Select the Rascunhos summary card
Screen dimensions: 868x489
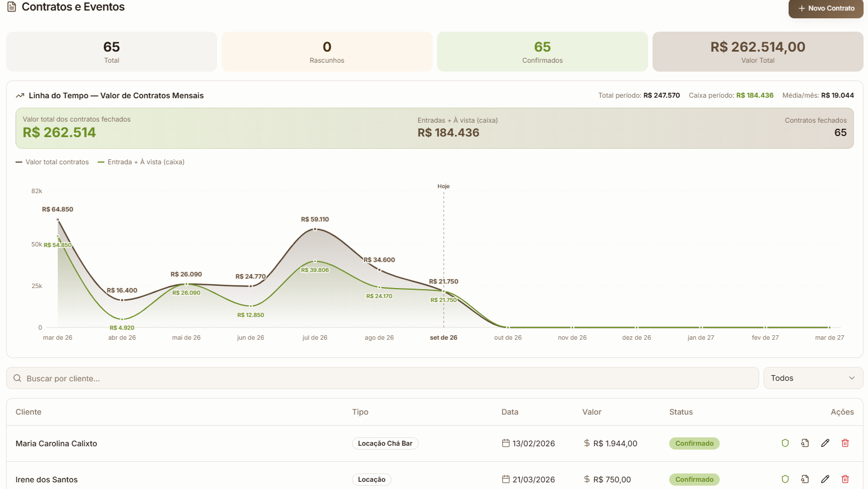[x=327, y=52]
